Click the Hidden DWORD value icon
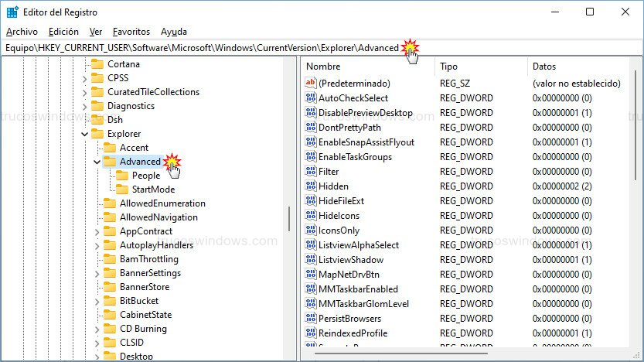Viewport: 644px width, 362px height. 311,186
